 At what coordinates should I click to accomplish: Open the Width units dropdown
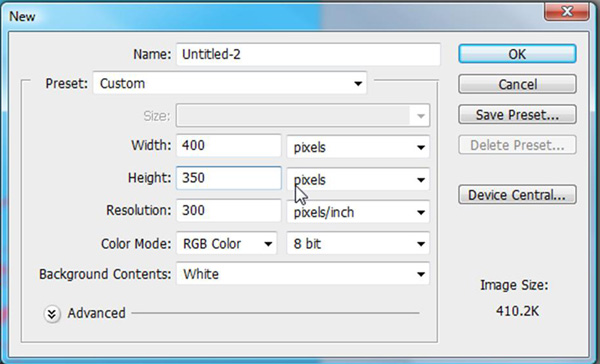click(358, 147)
